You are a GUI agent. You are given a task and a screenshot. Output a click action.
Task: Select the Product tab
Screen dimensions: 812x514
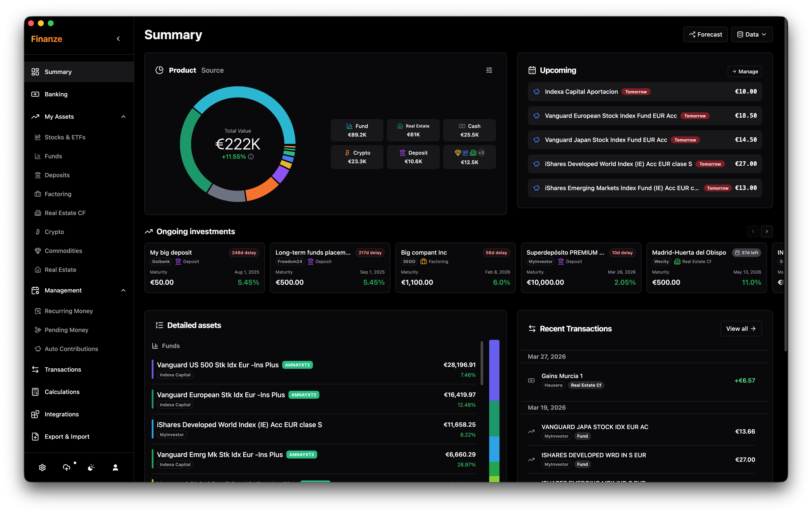182,70
